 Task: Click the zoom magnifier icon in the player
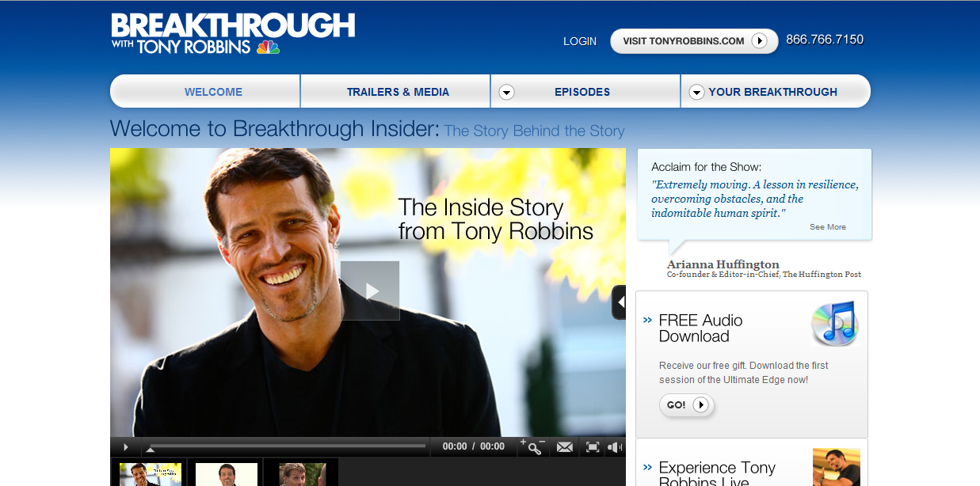coord(532,446)
